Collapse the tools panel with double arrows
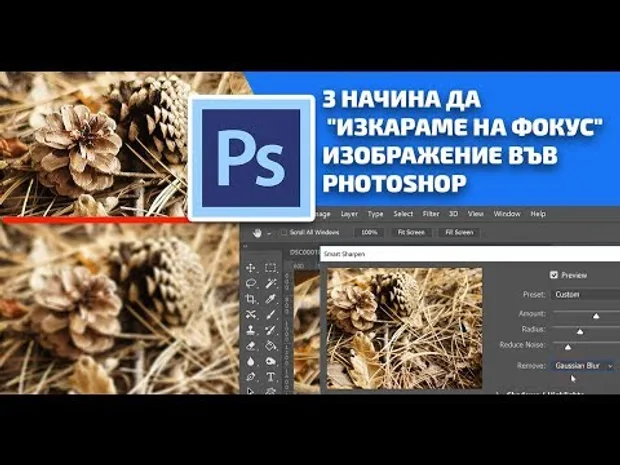Image resolution: width=620 pixels, height=465 pixels. pos(245,246)
